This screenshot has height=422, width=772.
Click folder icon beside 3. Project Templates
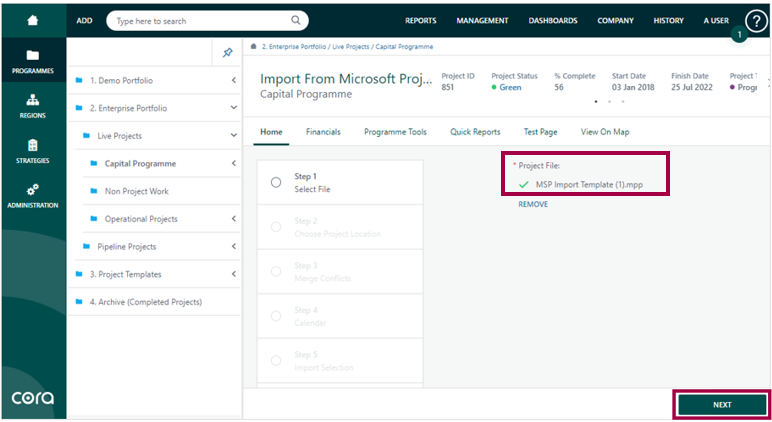[79, 274]
